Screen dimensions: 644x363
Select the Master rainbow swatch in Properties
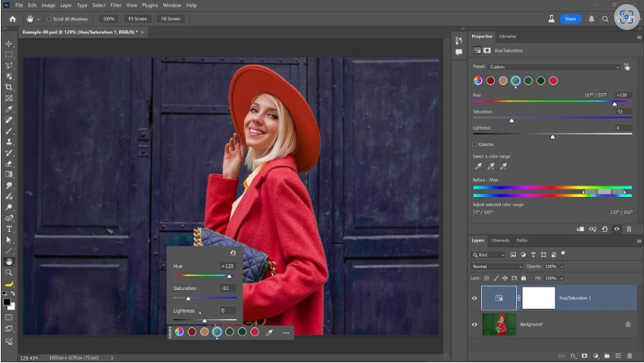[478, 81]
